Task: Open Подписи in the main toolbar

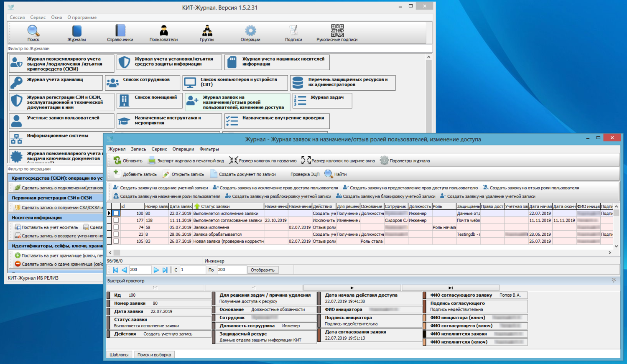Action: pos(293,33)
